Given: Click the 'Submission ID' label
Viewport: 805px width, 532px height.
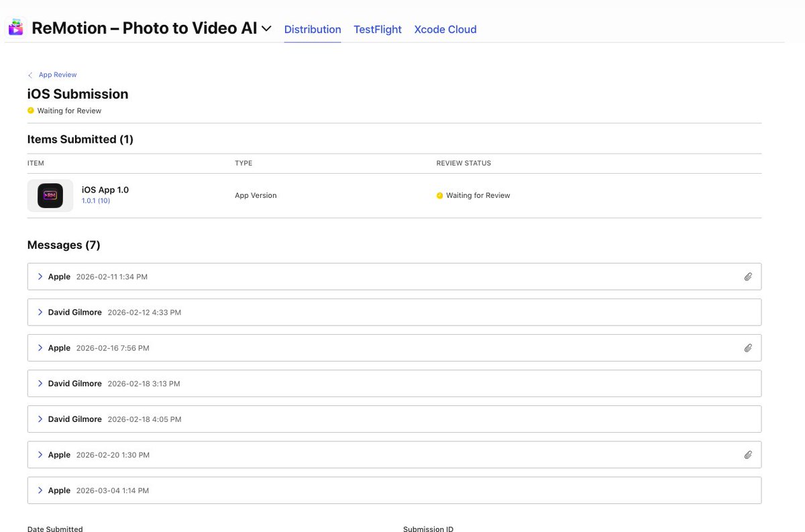Looking at the screenshot, I should 428,529.
